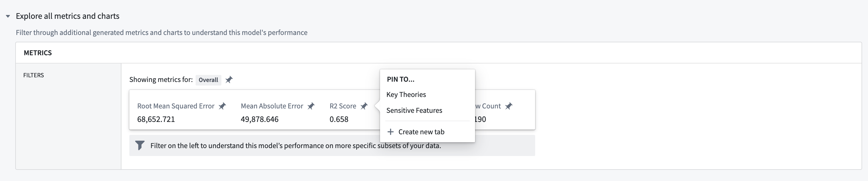The width and height of the screenshot is (868, 181).
Task: Click the Explore all metrics heading text
Action: click(x=68, y=16)
